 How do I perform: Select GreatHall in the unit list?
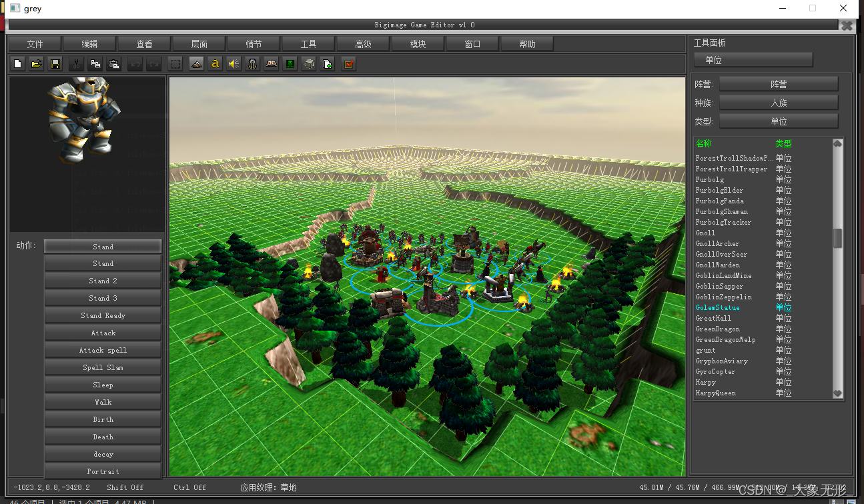click(764, 318)
